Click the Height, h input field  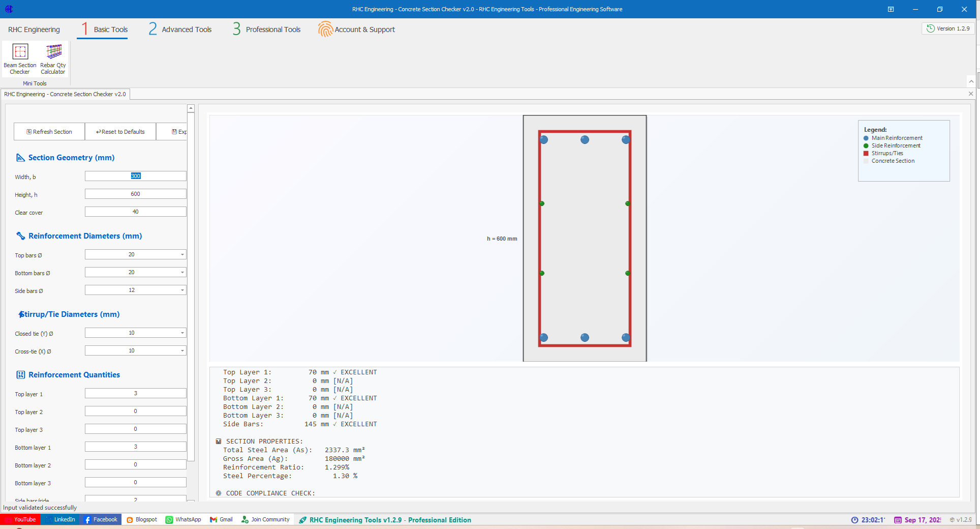click(x=135, y=194)
